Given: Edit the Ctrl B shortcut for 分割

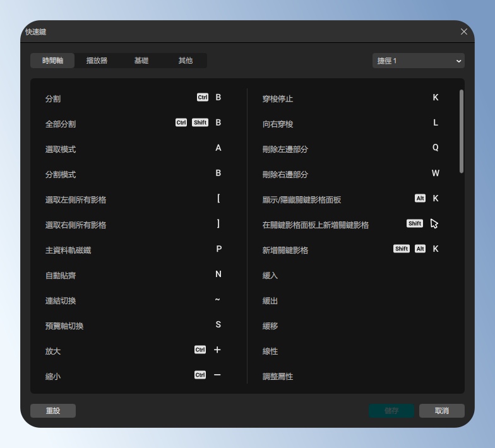Looking at the screenshot, I should point(209,98).
